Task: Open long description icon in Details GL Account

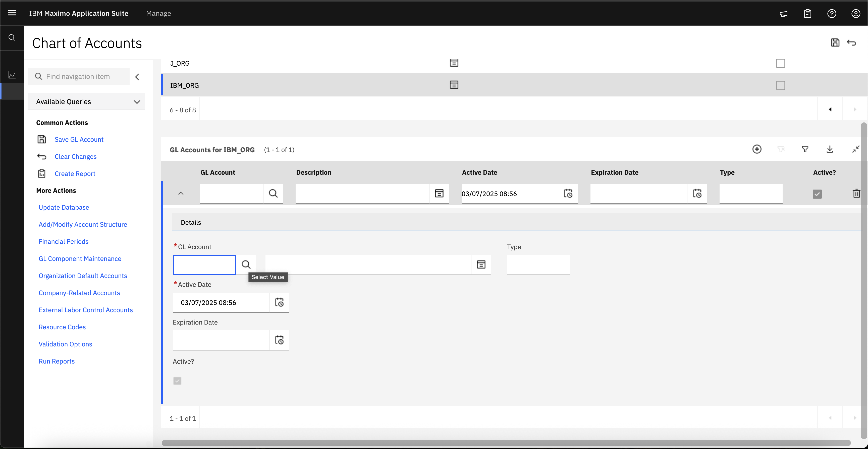Action: tap(481, 264)
